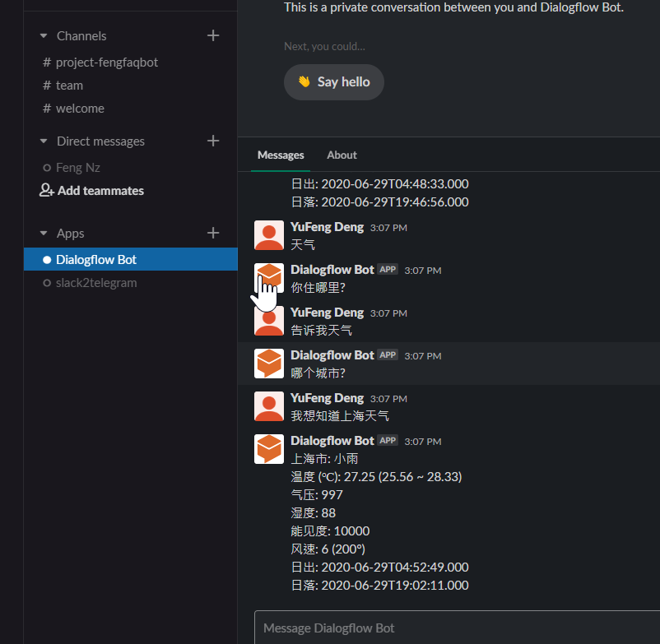The width and height of the screenshot is (660, 644).
Task: Add an app with the Apps plus icon
Action: [213, 233]
